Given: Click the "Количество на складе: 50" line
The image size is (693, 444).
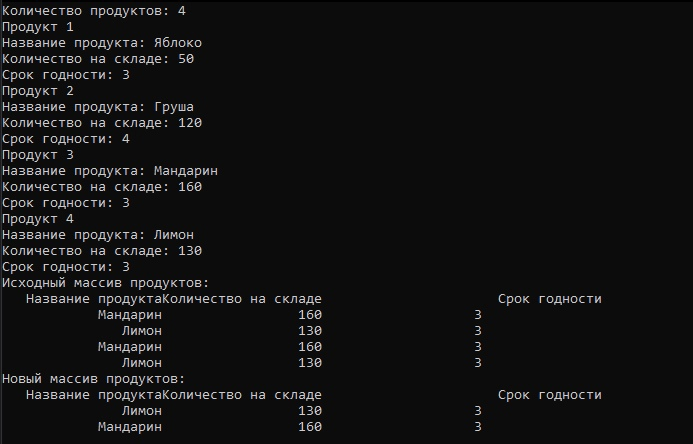Looking at the screenshot, I should point(97,59).
